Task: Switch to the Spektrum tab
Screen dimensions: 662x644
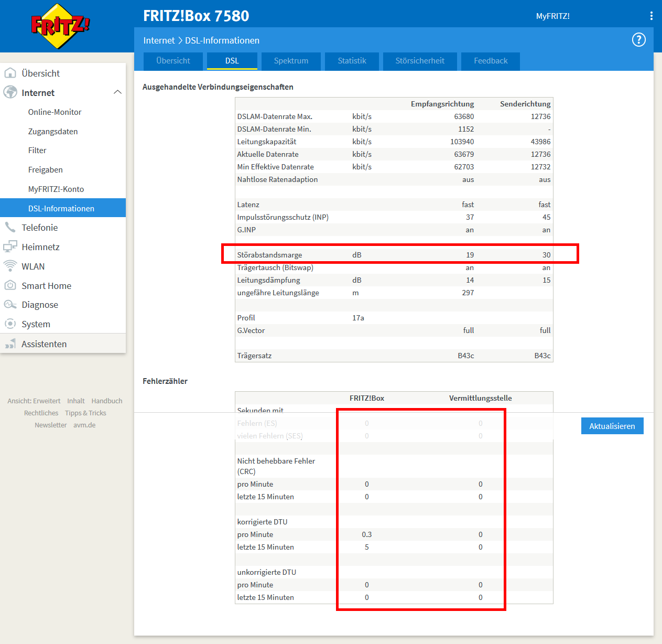Action: point(291,61)
